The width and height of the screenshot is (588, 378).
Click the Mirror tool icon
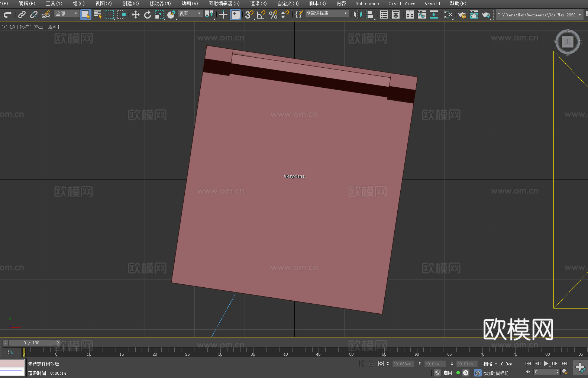tap(358, 14)
